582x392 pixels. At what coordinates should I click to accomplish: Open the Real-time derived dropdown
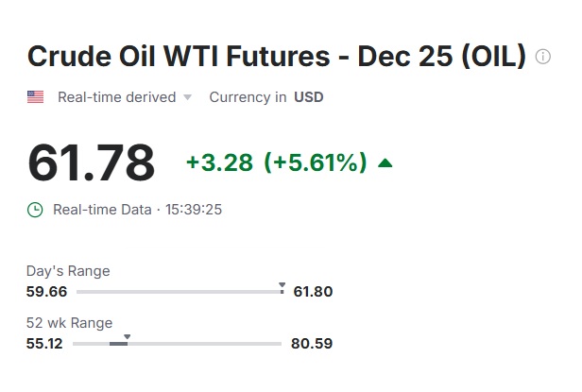pos(116,97)
